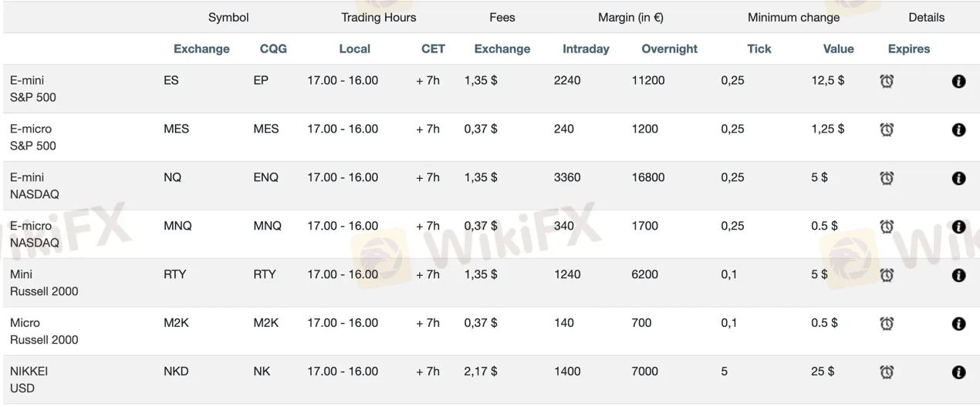Click the expiry clock for Micro Russell 2000
Screen dimensions: 980x407
click(x=887, y=324)
